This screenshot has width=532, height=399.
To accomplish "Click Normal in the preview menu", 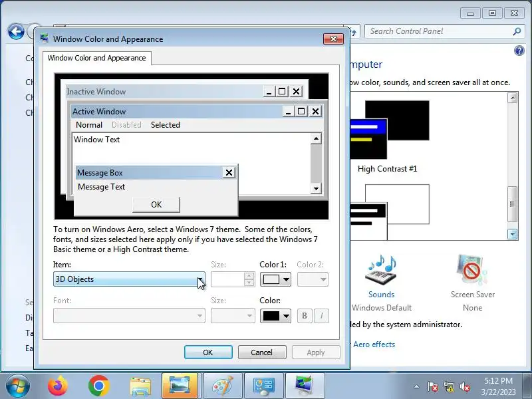I will (89, 125).
